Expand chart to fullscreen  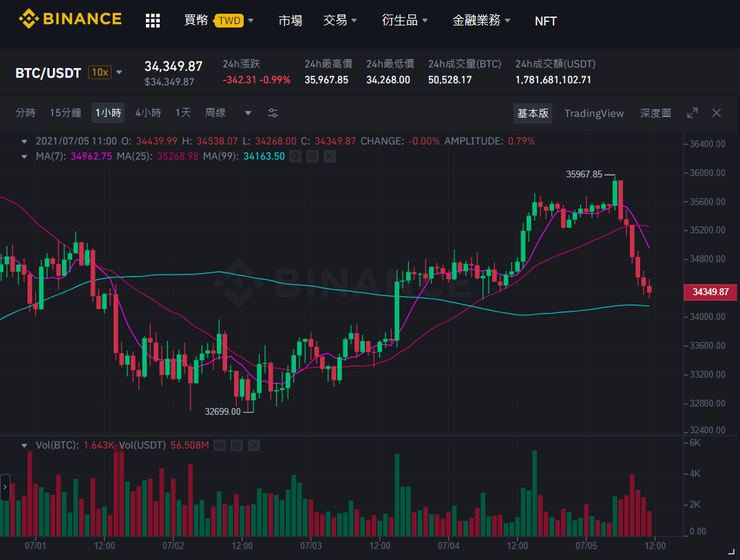coord(693,113)
